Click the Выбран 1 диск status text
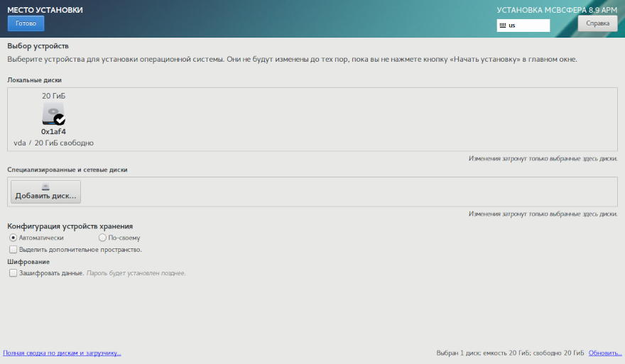This screenshot has width=625, height=364. pyautogui.click(x=510, y=353)
